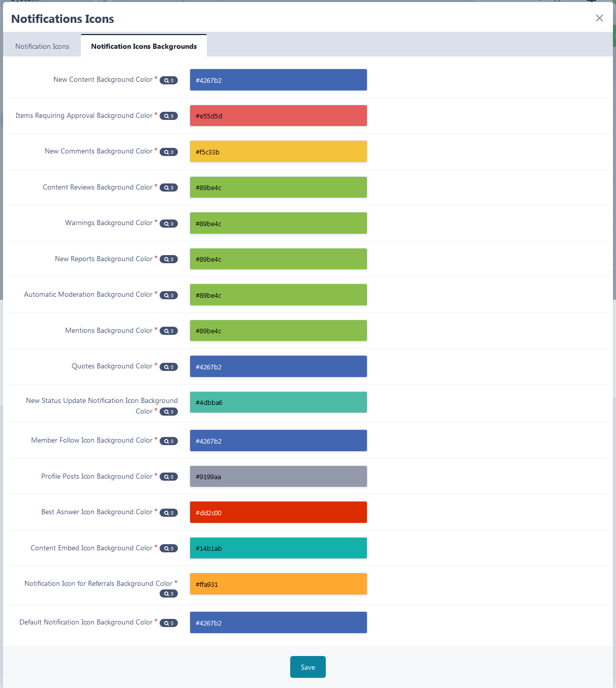The height and width of the screenshot is (688, 616).
Task: Click search badge beside Quotes Background Color
Action: pos(169,367)
